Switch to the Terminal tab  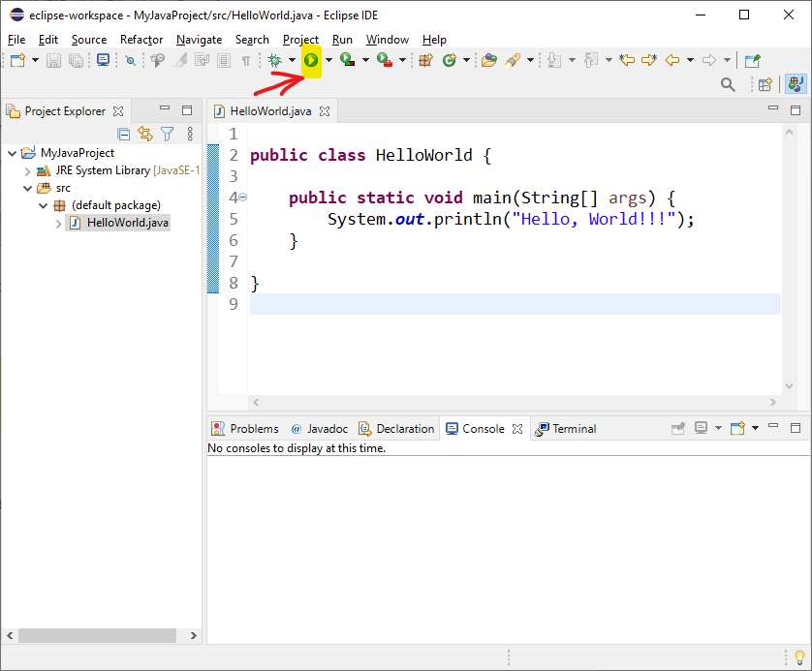[x=574, y=428]
